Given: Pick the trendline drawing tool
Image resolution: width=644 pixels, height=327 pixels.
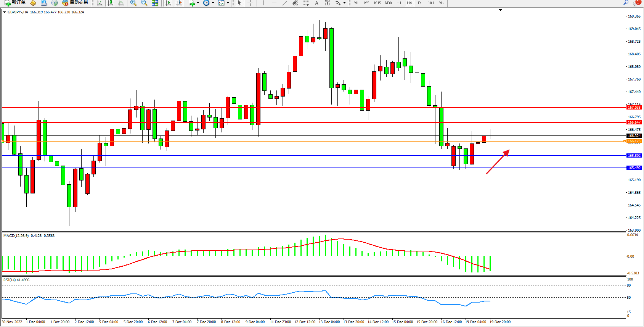Looking at the screenshot, I should (284, 3).
